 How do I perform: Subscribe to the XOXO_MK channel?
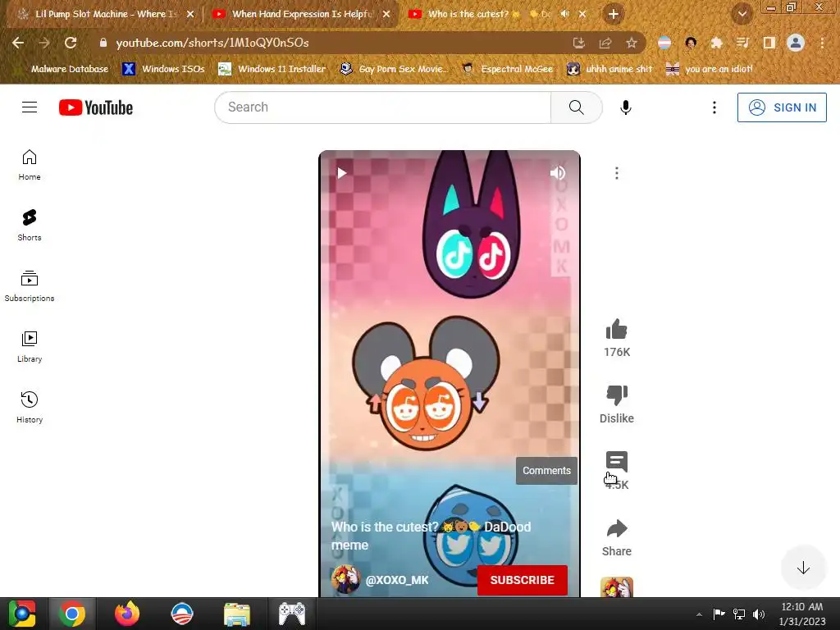pos(523,580)
